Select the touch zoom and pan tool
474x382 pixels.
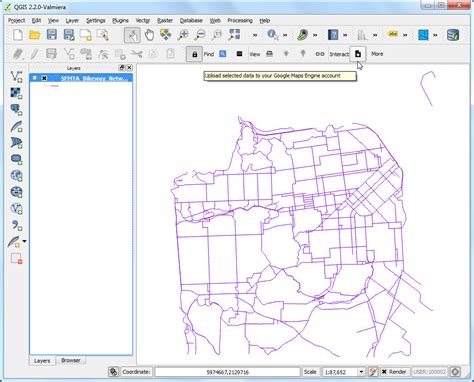pos(132,35)
